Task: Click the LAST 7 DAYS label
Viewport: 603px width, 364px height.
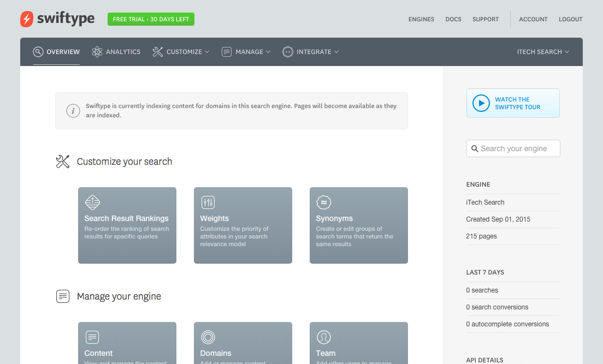Action: point(485,272)
